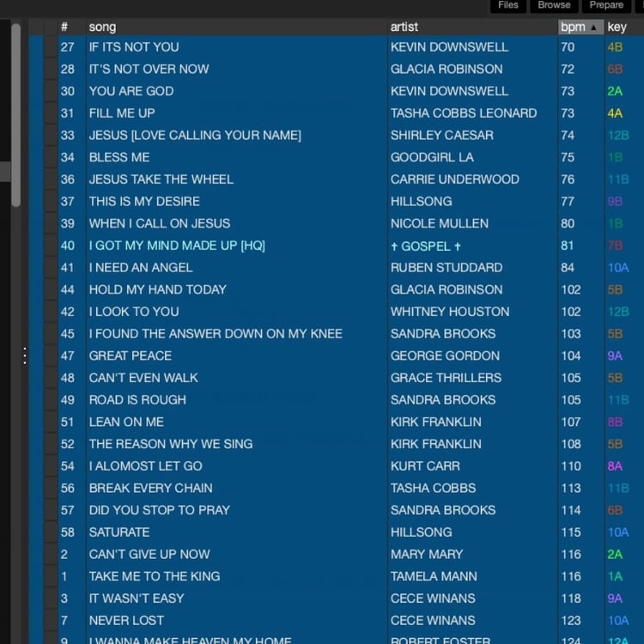Click artist TASHA COBBS LEONARD
The width and height of the screenshot is (644, 644).
click(464, 113)
